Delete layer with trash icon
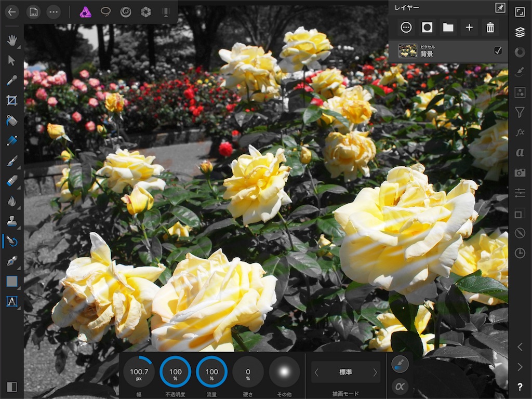Image resolution: width=532 pixels, height=399 pixels. click(x=490, y=28)
